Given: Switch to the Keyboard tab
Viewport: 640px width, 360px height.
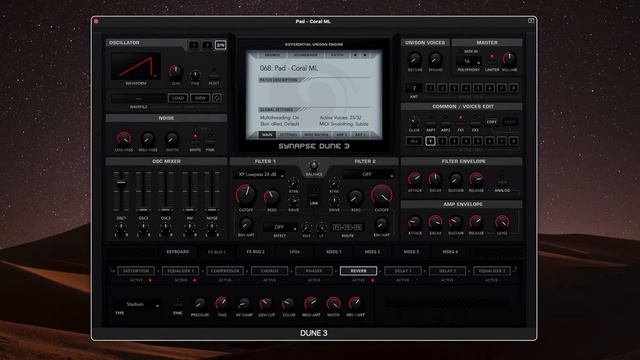Looking at the screenshot, I should [x=178, y=252].
